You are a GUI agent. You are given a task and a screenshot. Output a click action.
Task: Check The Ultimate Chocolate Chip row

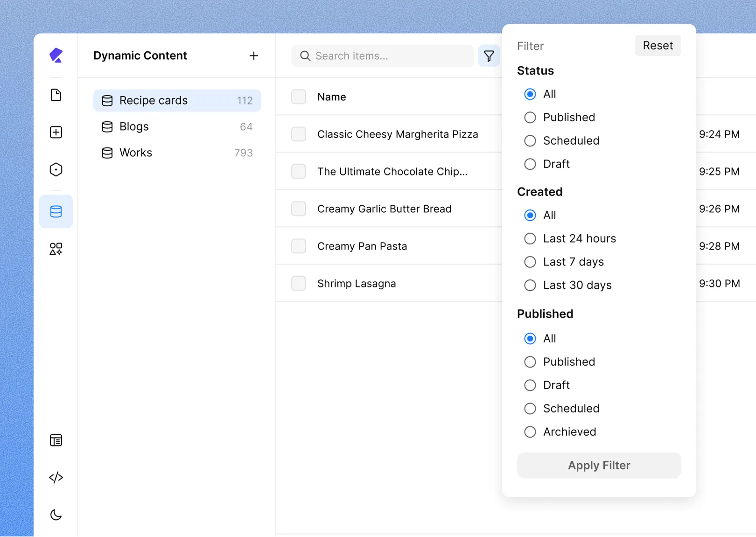tap(299, 171)
